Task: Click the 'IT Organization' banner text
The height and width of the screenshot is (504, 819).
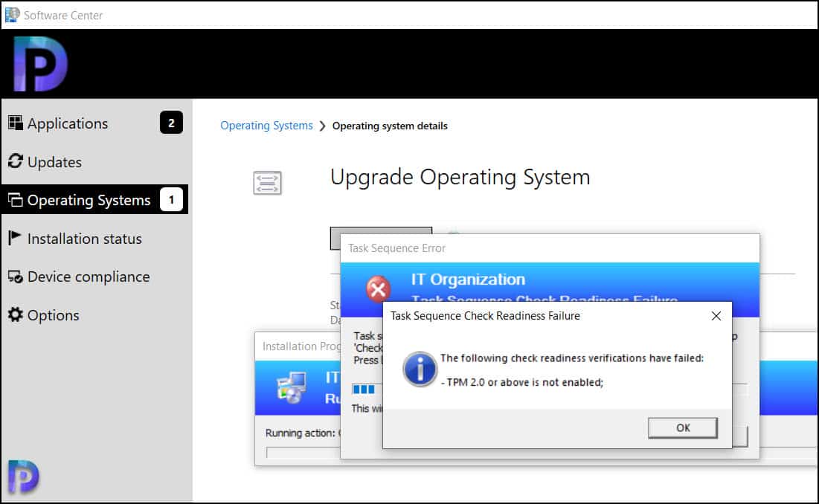Action: coord(468,279)
